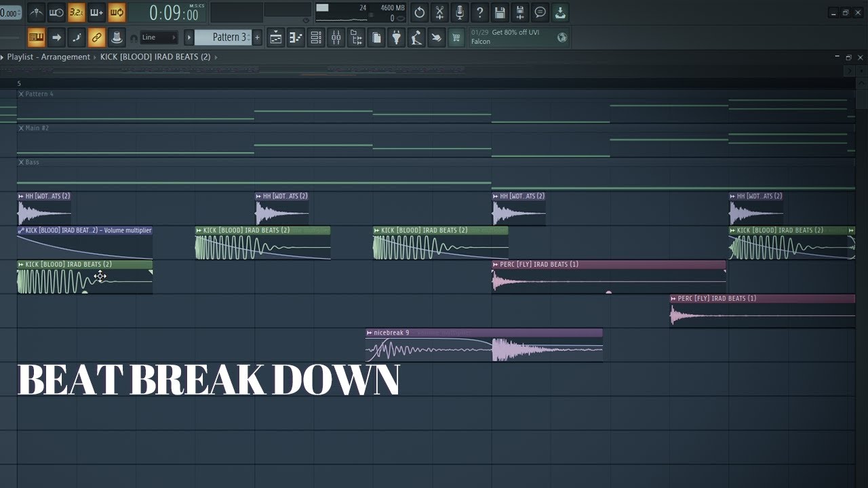Open the Line snap dropdown

tap(159, 37)
